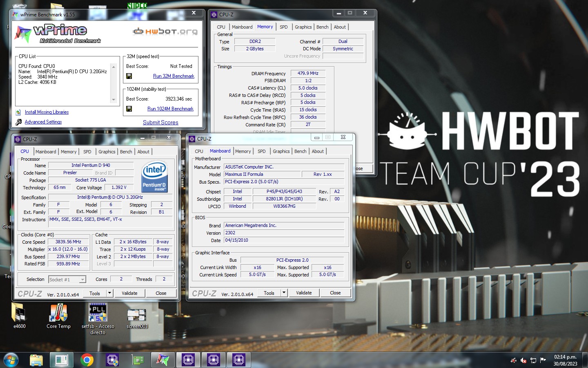Click Close button in CPU window

(161, 293)
